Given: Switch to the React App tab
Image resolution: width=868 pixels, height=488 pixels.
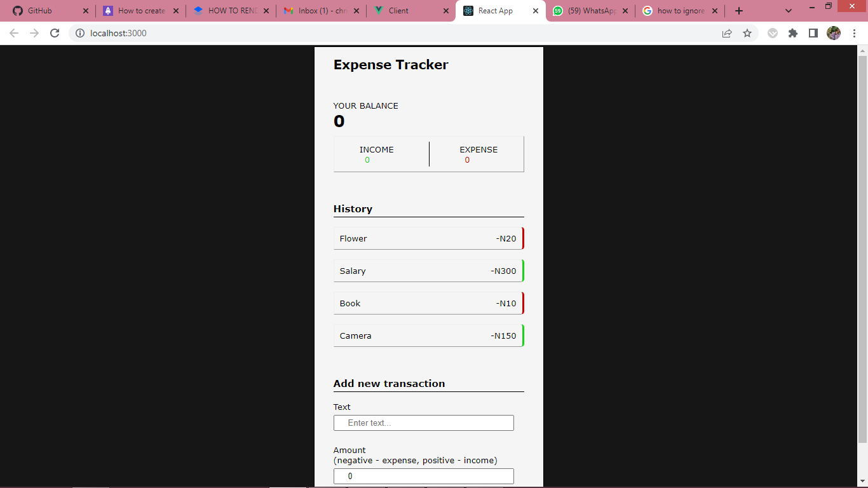Looking at the screenshot, I should click(496, 11).
